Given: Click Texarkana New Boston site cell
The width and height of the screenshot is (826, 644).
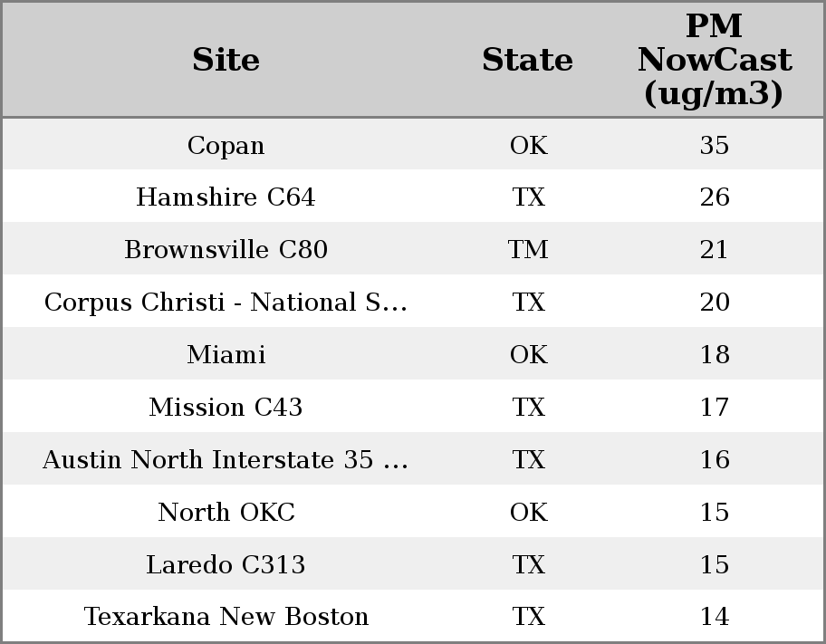Looking at the screenshot, I should click(x=226, y=617).
